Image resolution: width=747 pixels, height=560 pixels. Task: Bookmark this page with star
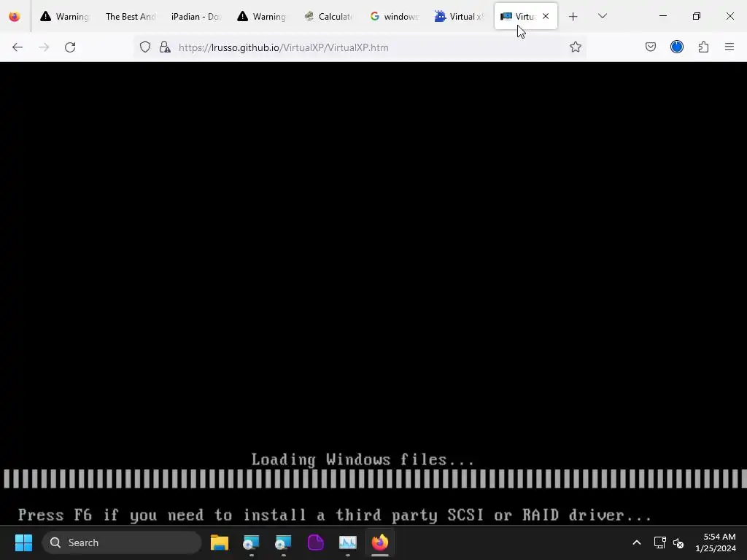tap(576, 47)
